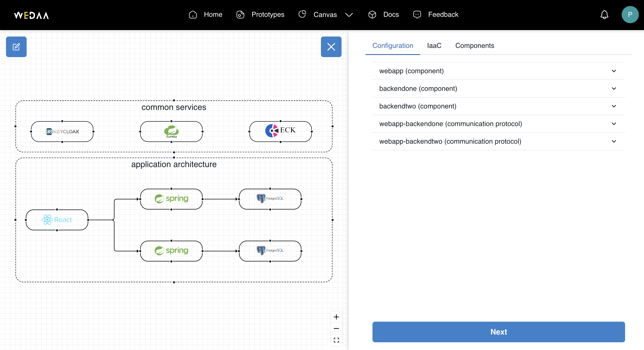
Task: Expand webapp-backendone communication protocol section
Action: point(499,124)
